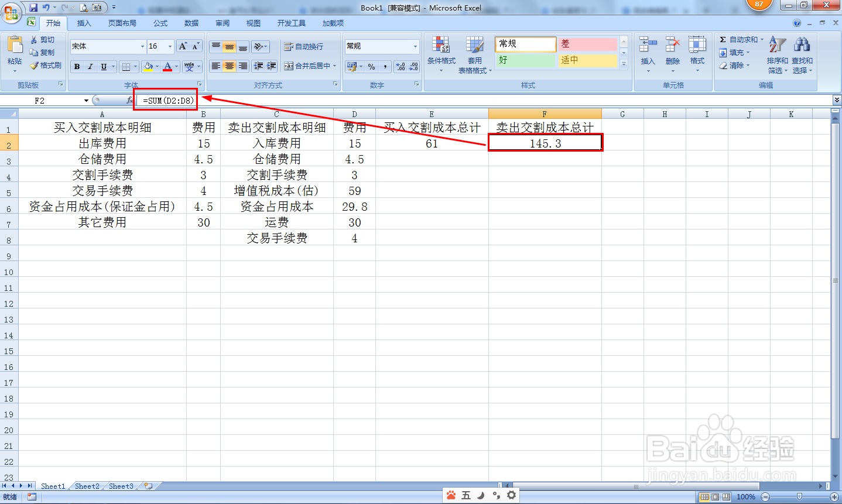This screenshot has height=504, width=842.
Task: Select cell E2 containing 61
Action: tap(432, 143)
